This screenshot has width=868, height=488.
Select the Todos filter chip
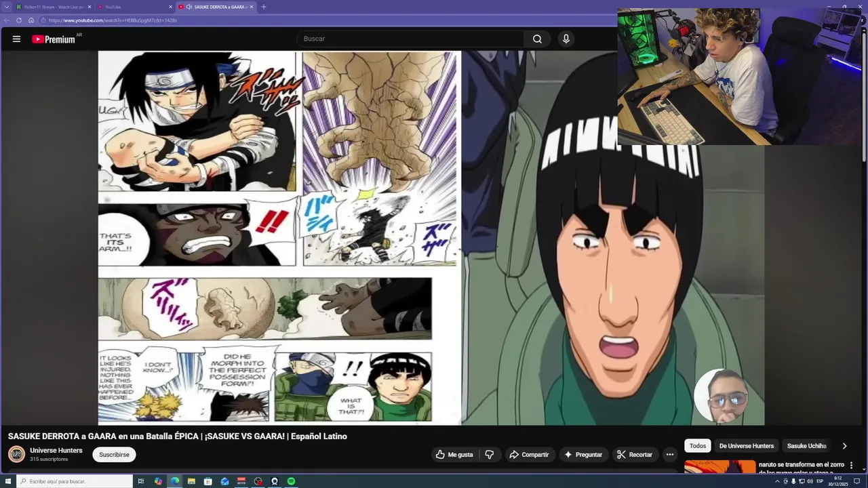698,446
